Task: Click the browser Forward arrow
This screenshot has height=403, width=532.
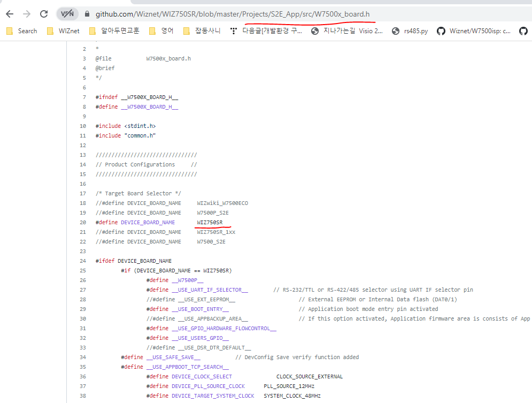Action: point(26,14)
